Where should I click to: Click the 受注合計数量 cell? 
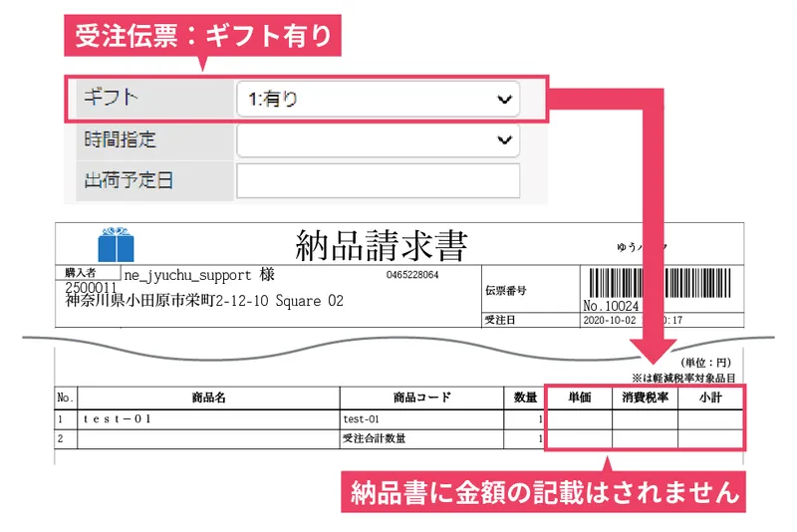pyautogui.click(x=421, y=439)
